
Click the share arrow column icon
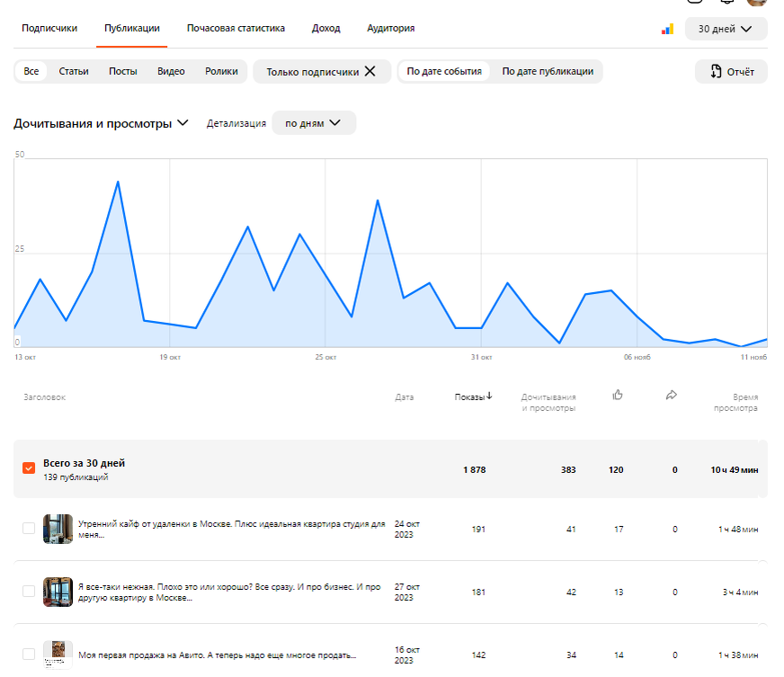click(672, 395)
